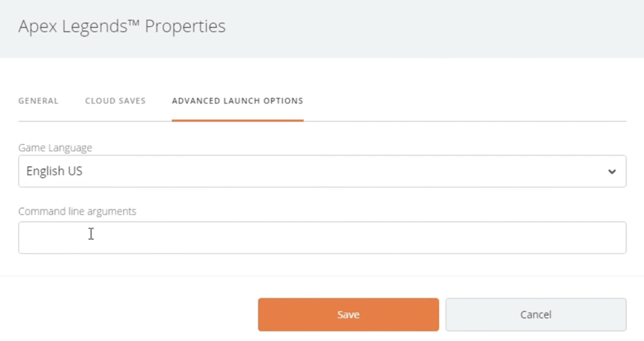Viewport: 644px width, 341px height.
Task: Click the word Save on the orange button
Action: click(348, 315)
